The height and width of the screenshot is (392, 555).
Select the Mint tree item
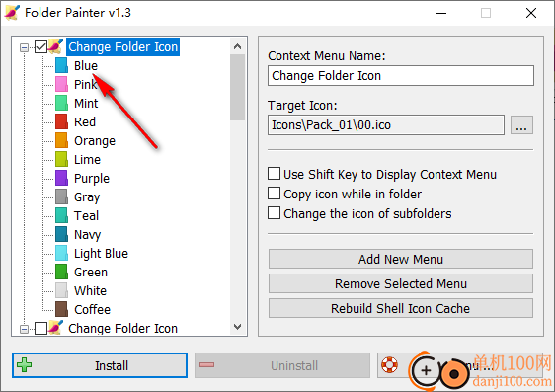pos(86,104)
